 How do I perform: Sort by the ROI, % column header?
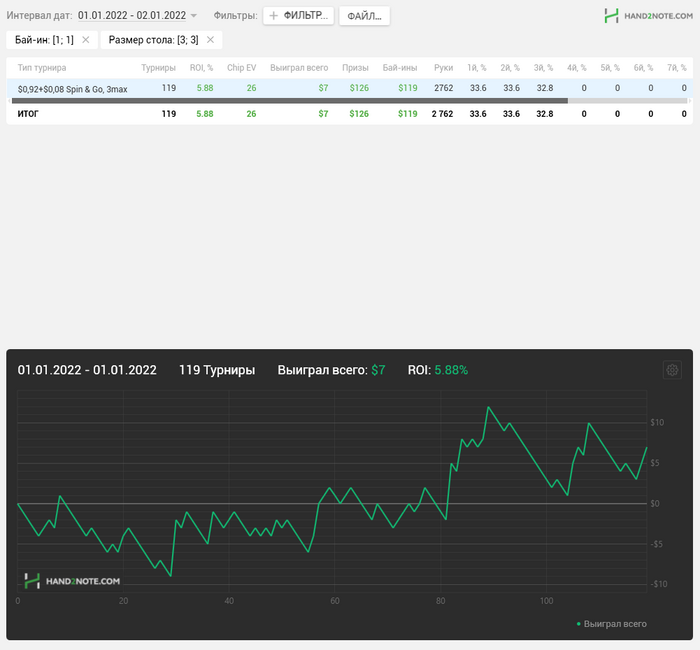point(201,67)
